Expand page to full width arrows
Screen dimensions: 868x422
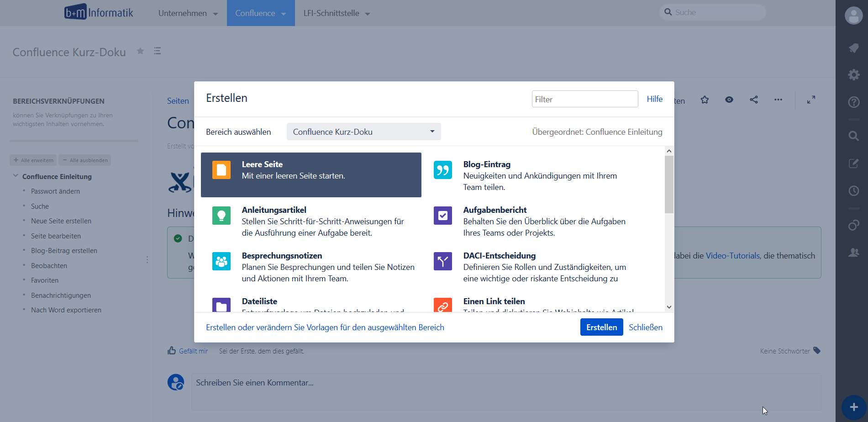[x=811, y=100]
